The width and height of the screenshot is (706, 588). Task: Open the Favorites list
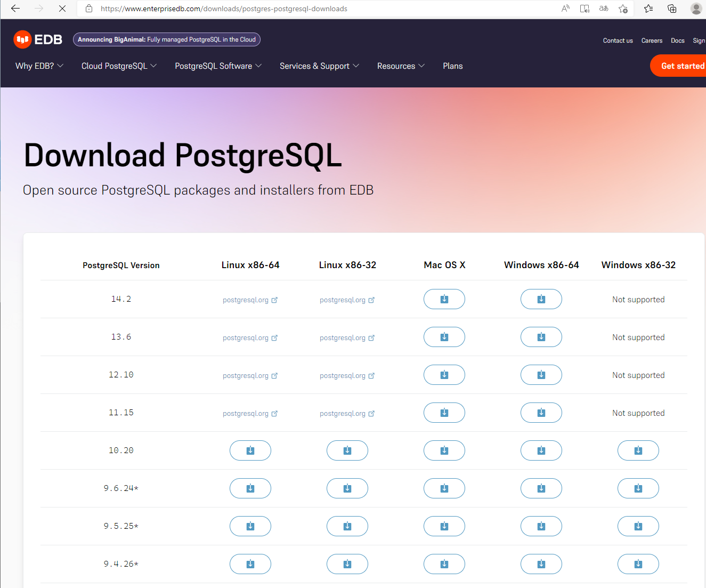[x=648, y=9]
